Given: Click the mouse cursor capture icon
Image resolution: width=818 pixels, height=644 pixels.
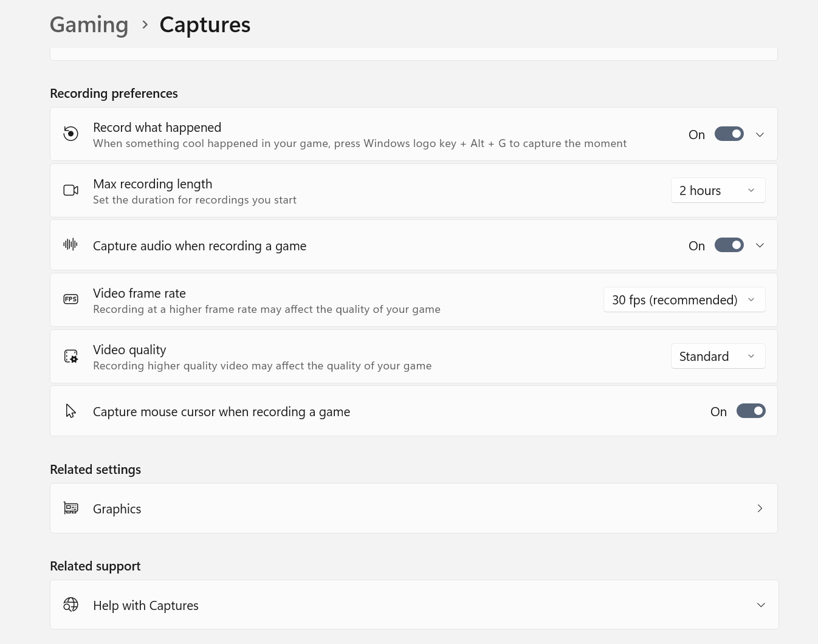Looking at the screenshot, I should (71, 411).
